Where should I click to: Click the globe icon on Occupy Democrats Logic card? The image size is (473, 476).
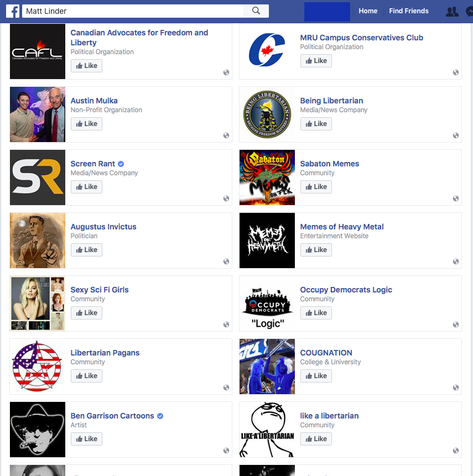click(x=456, y=325)
